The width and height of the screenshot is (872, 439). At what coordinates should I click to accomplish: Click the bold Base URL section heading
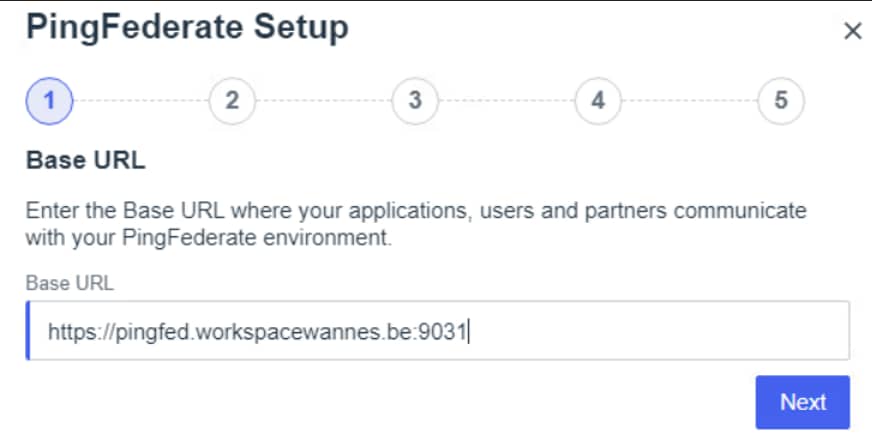click(86, 161)
